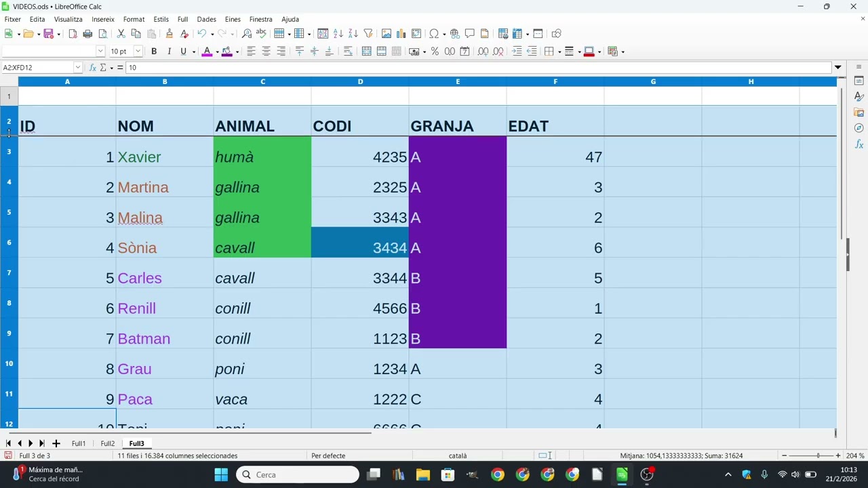Open the Fitxer menu

12,19
